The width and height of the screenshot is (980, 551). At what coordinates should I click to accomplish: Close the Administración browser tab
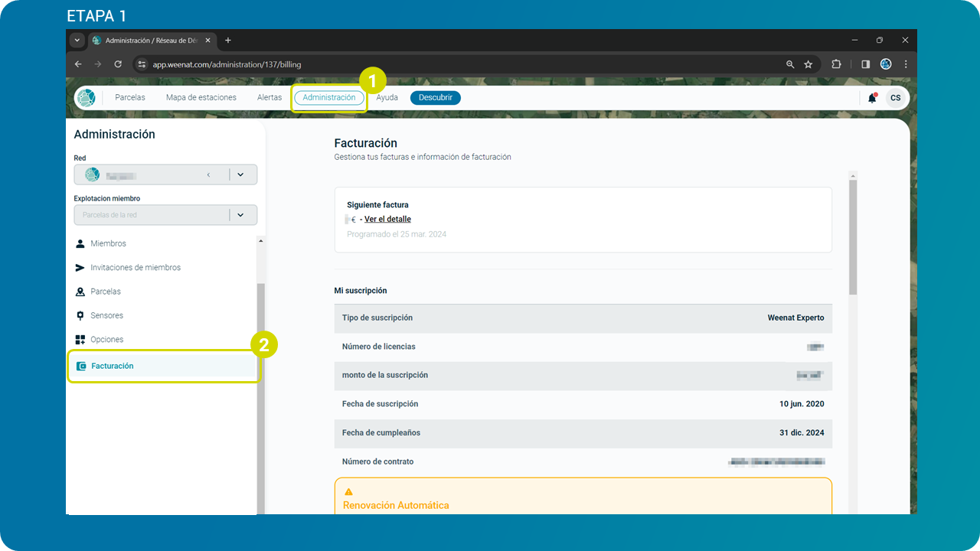point(207,41)
